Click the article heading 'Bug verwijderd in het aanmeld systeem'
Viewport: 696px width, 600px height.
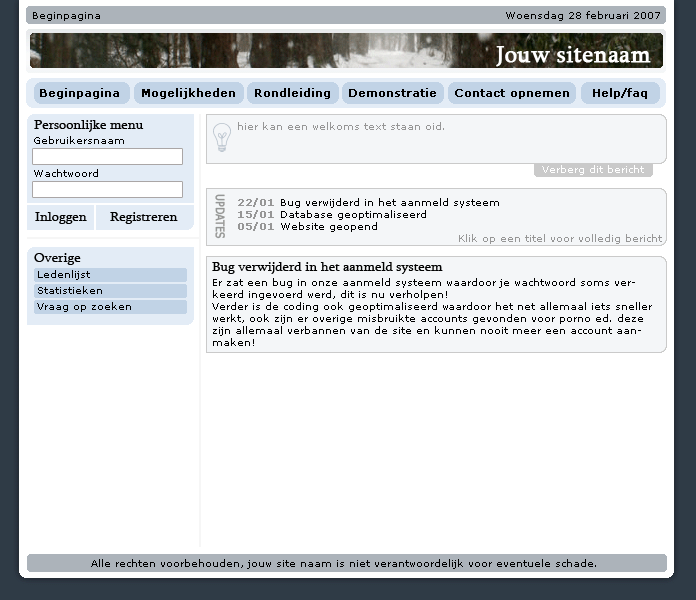coord(327,267)
